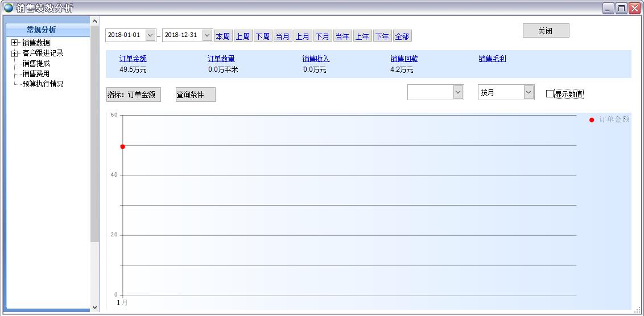644x316 pixels.
Task: Open the 销售回款 metric link
Action: tap(404, 59)
